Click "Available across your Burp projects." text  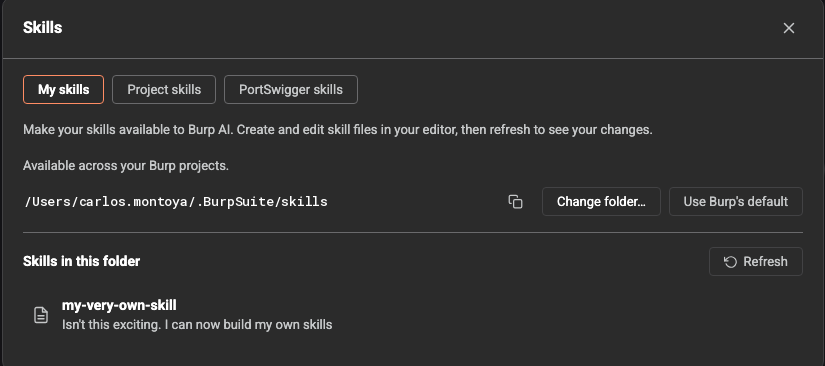126,166
